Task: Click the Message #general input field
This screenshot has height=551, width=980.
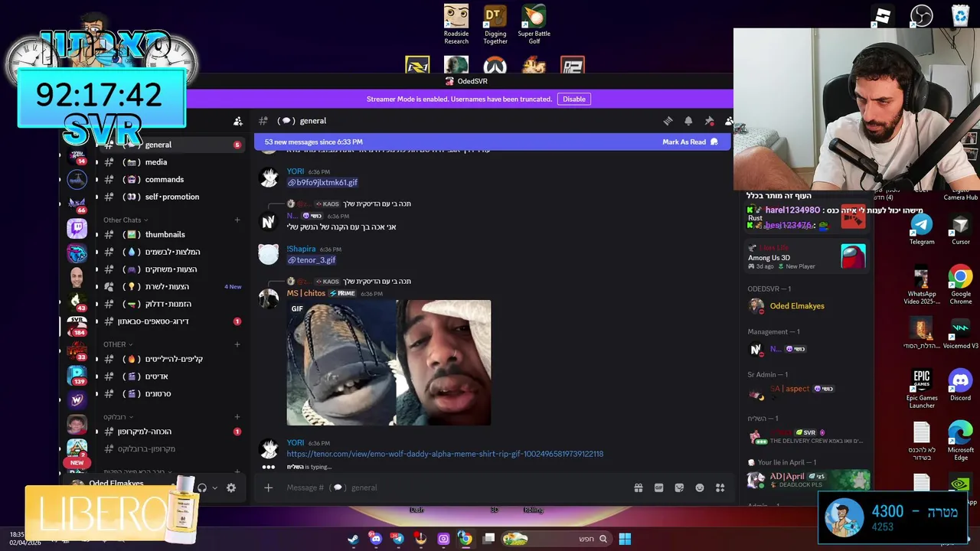Action: click(x=452, y=487)
